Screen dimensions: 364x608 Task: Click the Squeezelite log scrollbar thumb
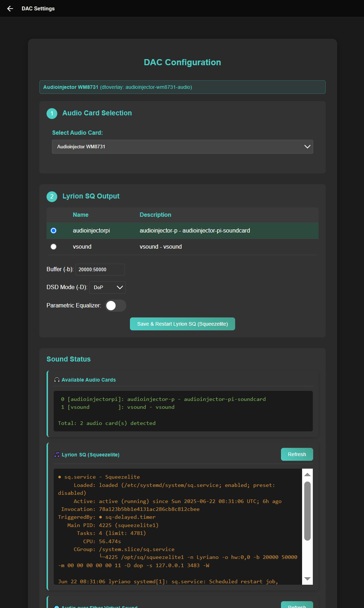[x=307, y=511]
